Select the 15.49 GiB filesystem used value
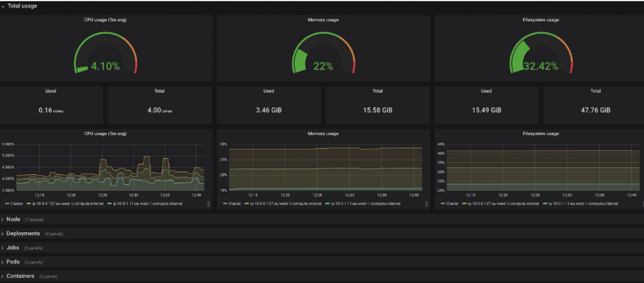The image size is (644, 283). click(486, 111)
